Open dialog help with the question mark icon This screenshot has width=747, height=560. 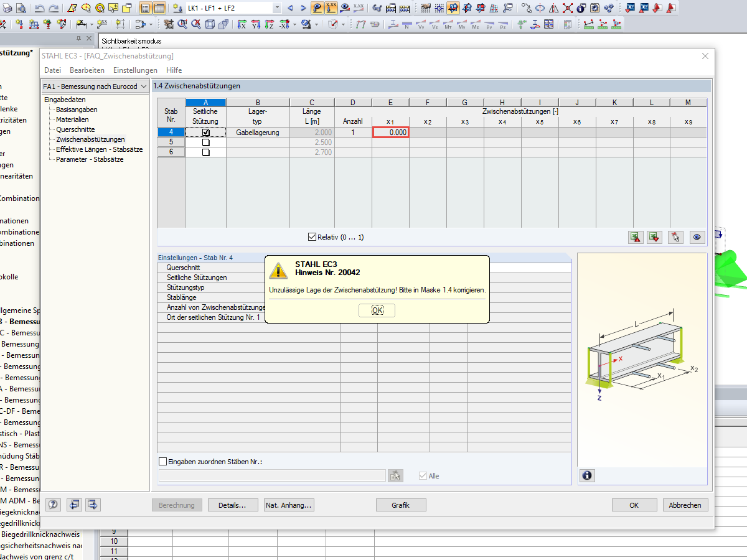tap(53, 505)
